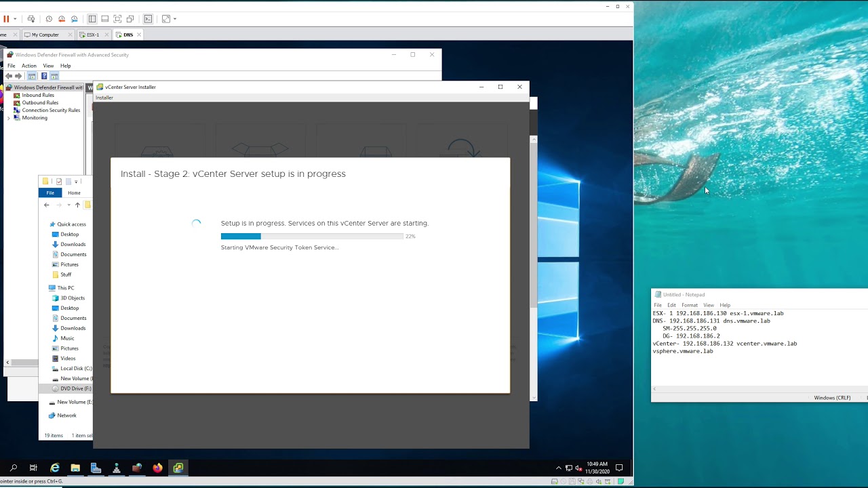Switch to Unity mode icon
The image size is (868, 488).
coord(130,19)
